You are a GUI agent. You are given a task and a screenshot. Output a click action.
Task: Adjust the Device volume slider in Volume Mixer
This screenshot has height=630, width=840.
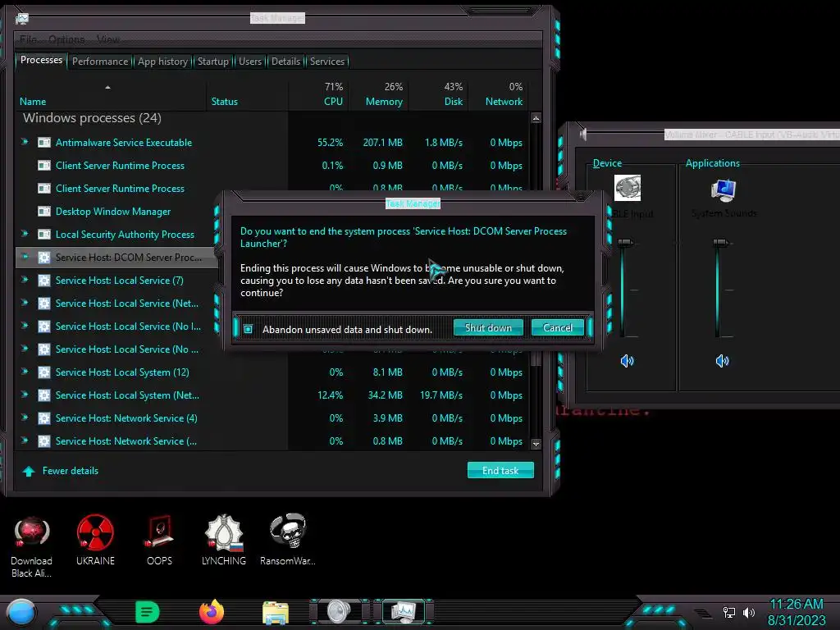(x=624, y=243)
